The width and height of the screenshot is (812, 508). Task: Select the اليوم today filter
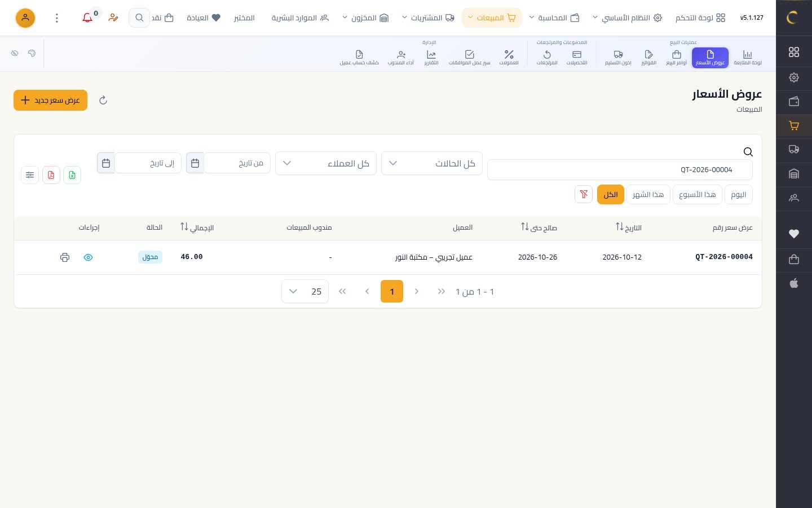pyautogui.click(x=739, y=195)
